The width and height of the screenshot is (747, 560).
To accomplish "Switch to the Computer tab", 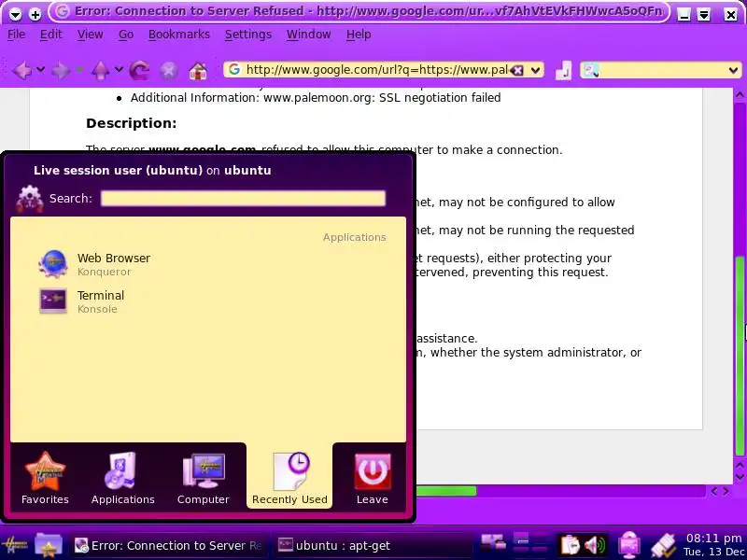I will (x=204, y=478).
